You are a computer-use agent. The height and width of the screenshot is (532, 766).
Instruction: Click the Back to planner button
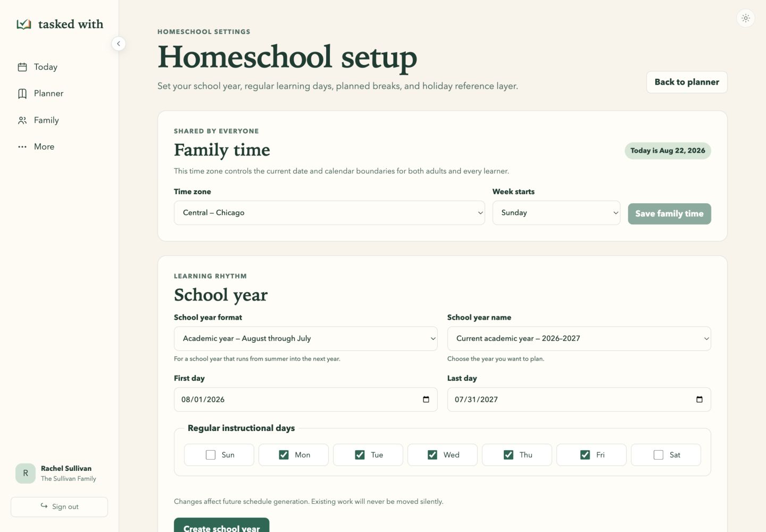pyautogui.click(x=687, y=82)
